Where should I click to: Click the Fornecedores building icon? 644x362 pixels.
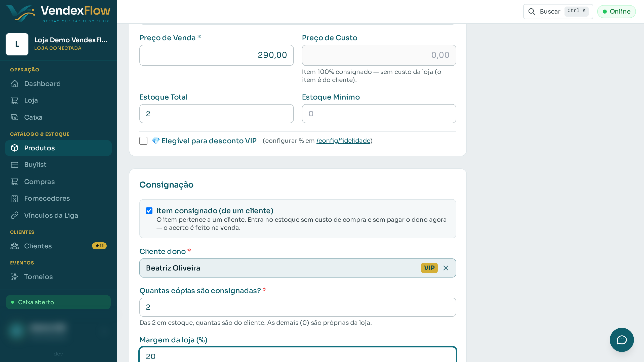[15, 198]
